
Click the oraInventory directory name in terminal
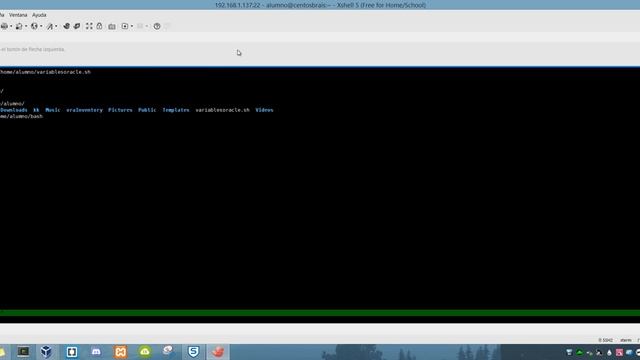coord(84,110)
